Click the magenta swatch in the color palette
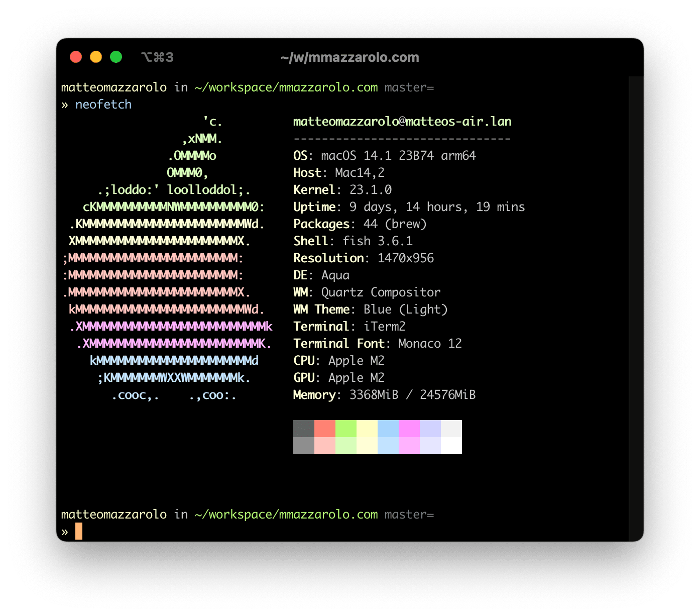 pyautogui.click(x=409, y=430)
